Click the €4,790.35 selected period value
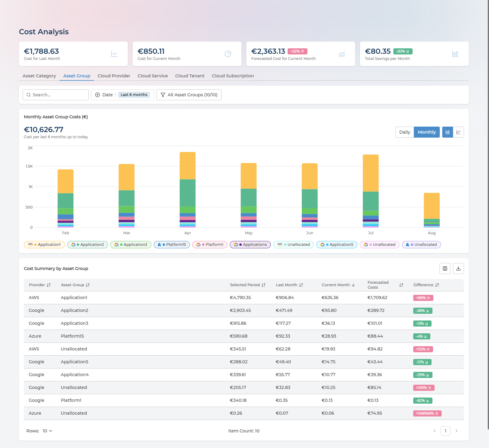Image resolution: width=489 pixels, height=448 pixels. (x=240, y=298)
